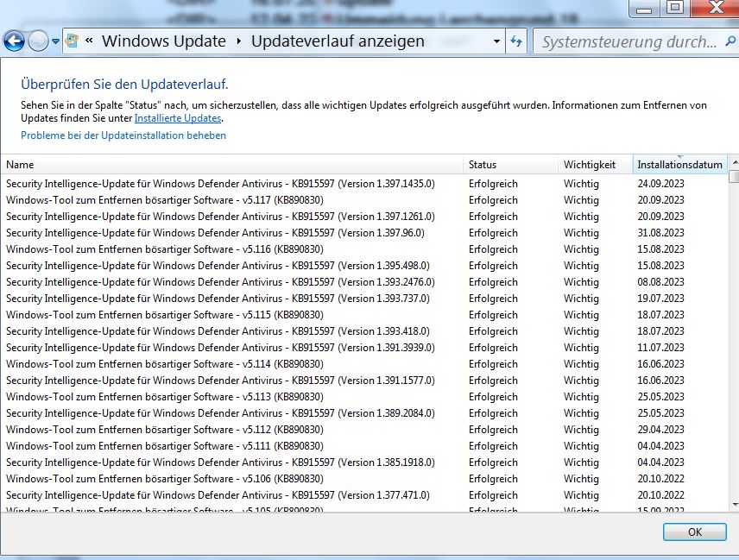Select the v5.114 (KB890830) removal tool row

tap(363, 364)
